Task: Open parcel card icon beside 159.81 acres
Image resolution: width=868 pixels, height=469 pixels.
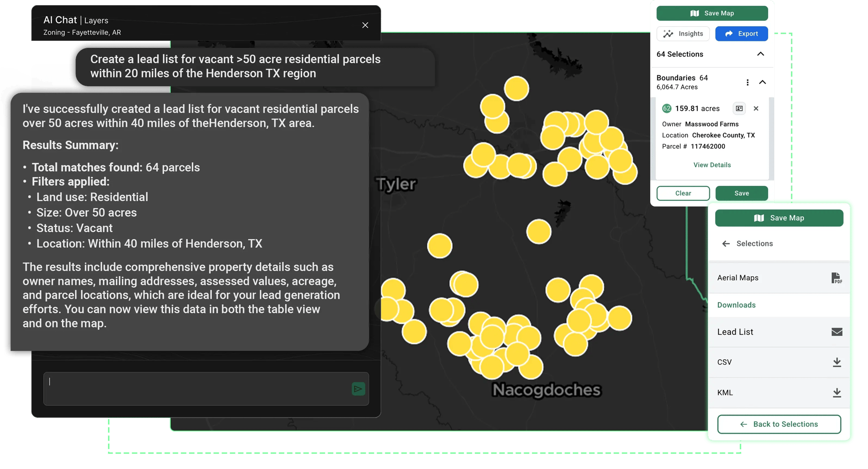Action: (739, 108)
